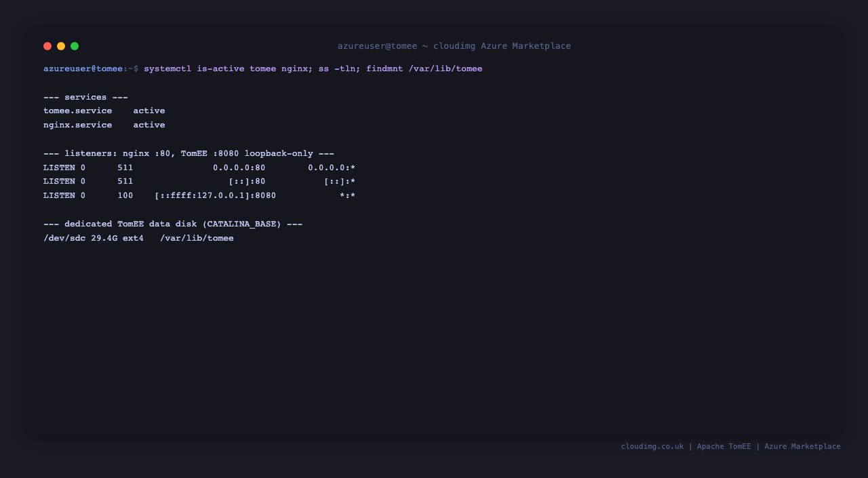Click the '[::ffff:127.0.0.1]:8080' listener address
Viewport: 868px width, 478px height.
(216, 195)
